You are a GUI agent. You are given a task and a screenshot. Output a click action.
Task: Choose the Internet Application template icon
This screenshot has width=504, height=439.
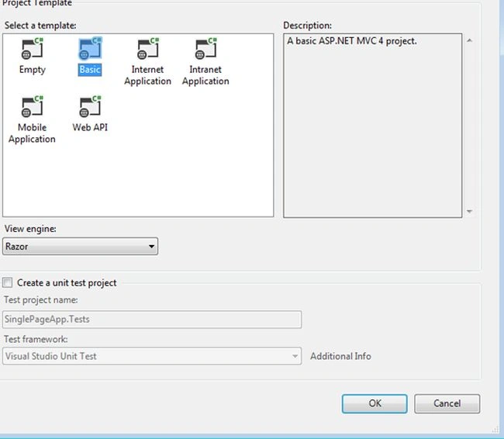tap(148, 49)
